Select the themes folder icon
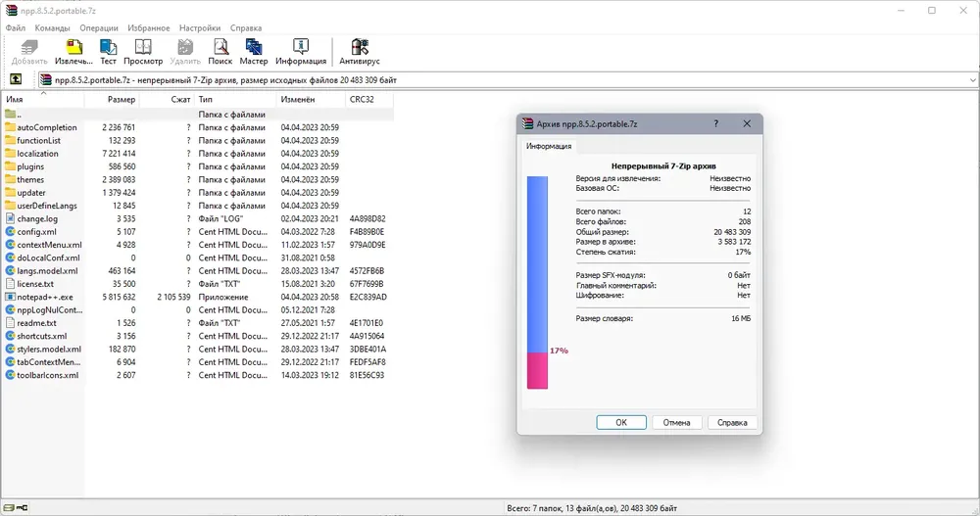The width and height of the screenshot is (980, 516). click(x=10, y=180)
